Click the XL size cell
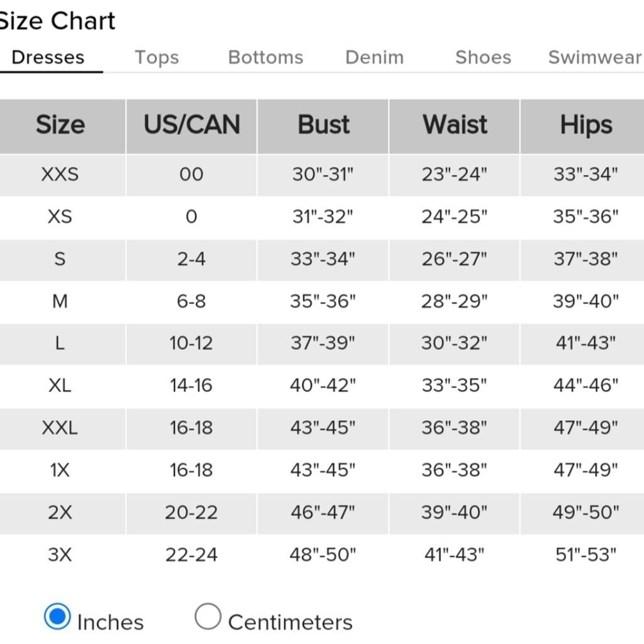The height and width of the screenshot is (644, 644). click(x=60, y=386)
